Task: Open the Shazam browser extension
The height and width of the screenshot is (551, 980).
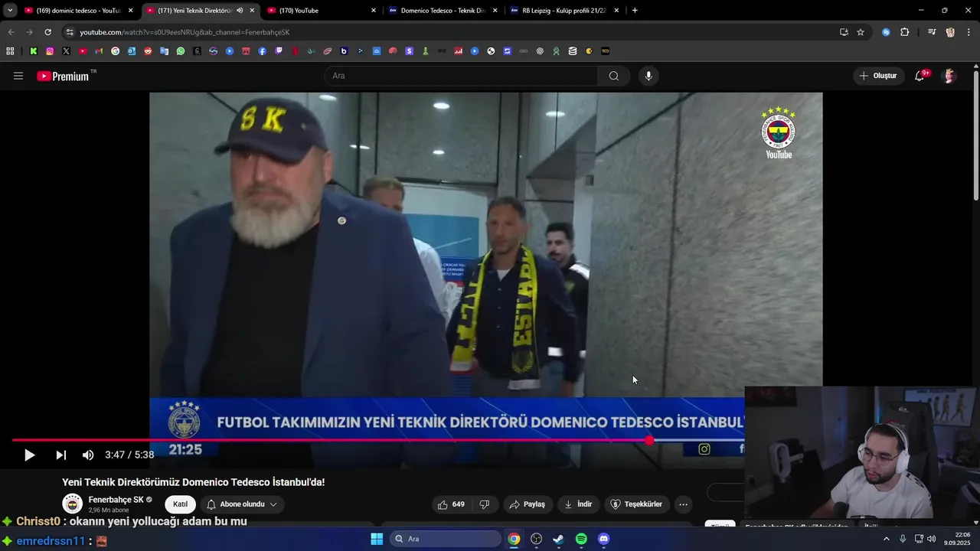Action: [x=886, y=32]
